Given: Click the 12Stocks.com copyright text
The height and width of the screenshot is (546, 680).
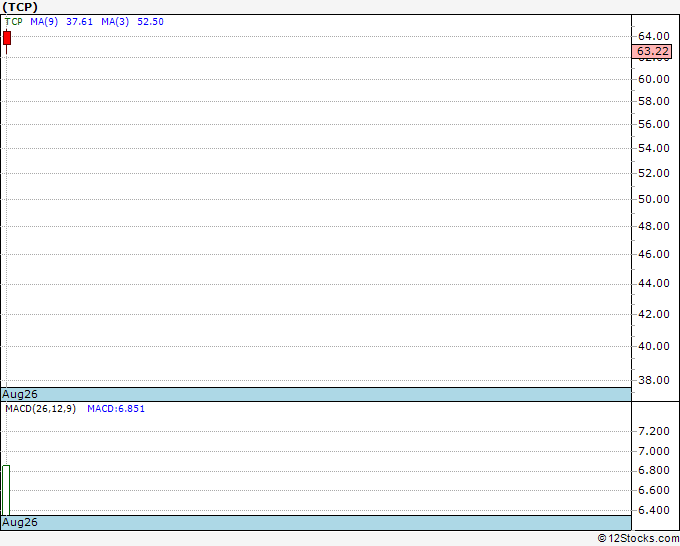Looking at the screenshot, I should pyautogui.click(x=638, y=538).
